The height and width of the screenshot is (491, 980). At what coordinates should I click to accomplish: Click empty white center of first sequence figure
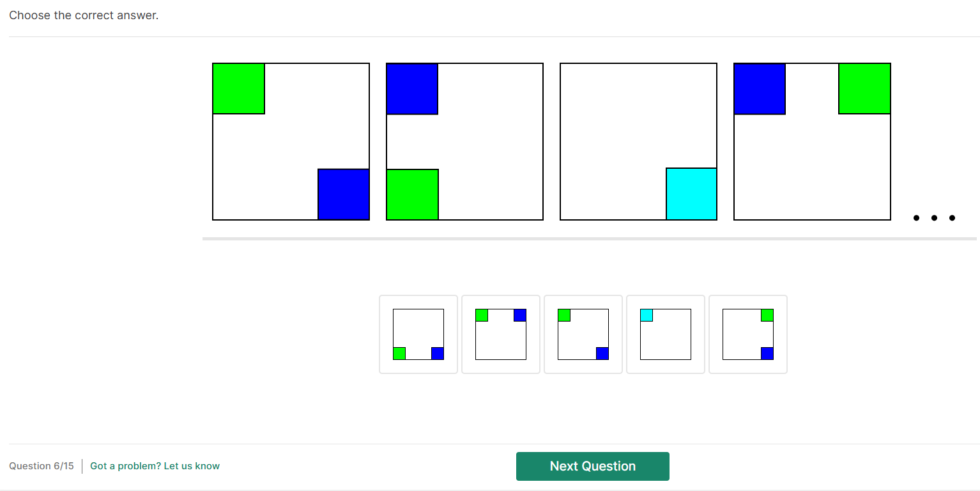point(291,141)
